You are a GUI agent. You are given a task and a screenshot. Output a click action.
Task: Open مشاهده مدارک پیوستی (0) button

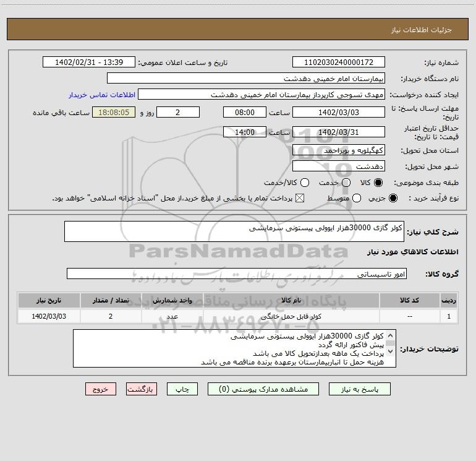tap(263, 389)
